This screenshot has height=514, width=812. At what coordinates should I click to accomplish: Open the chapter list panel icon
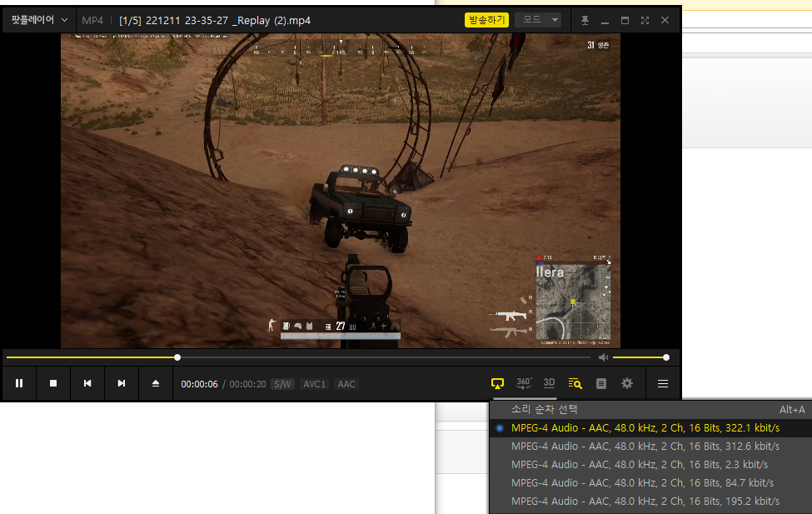click(x=600, y=383)
